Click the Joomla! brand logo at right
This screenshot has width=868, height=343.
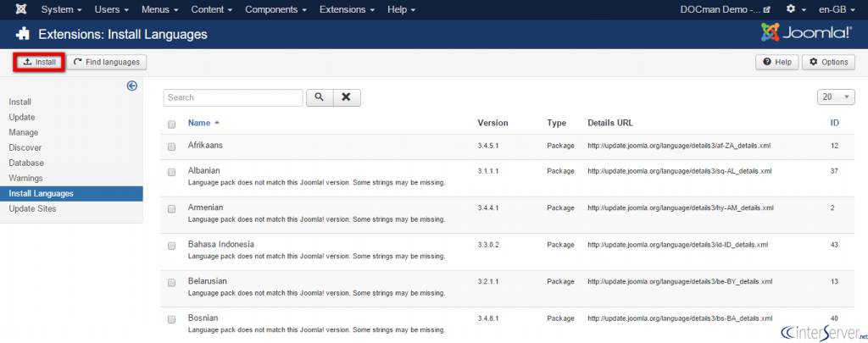807,33
